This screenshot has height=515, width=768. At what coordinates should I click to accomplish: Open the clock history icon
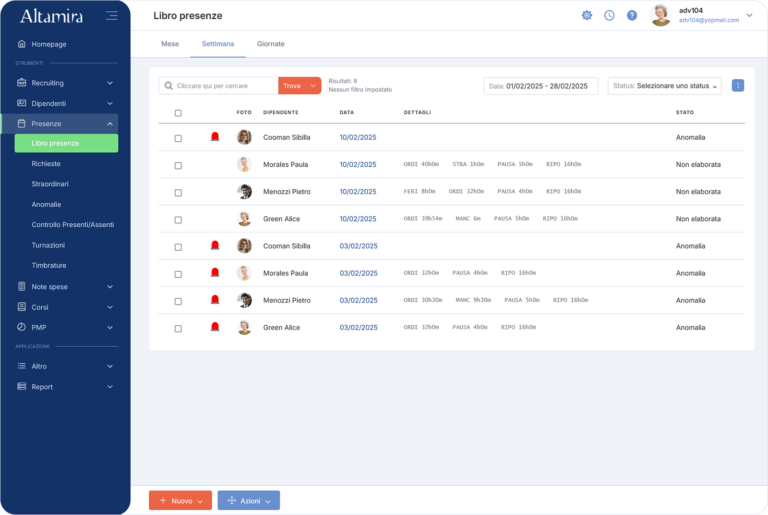coord(609,15)
